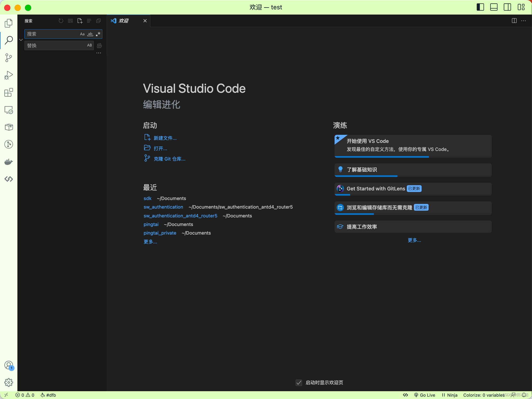Open the Remote Explorer view
532x399 pixels.
pyautogui.click(x=9, y=110)
